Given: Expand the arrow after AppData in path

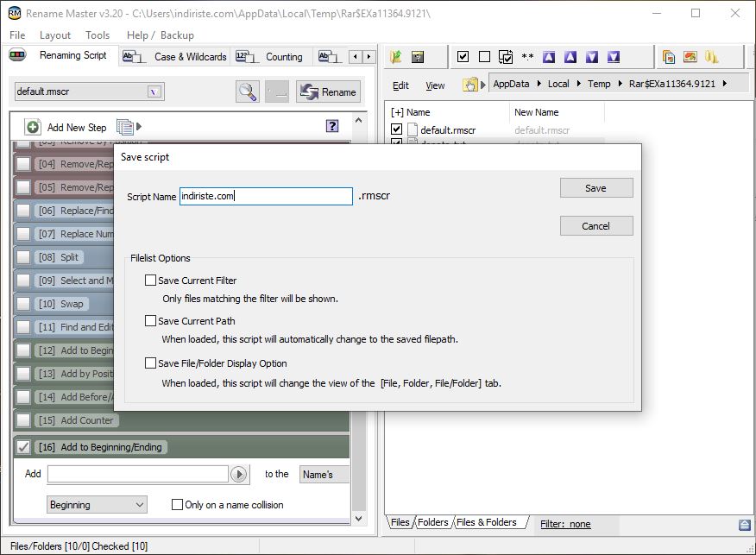Looking at the screenshot, I should point(539,84).
